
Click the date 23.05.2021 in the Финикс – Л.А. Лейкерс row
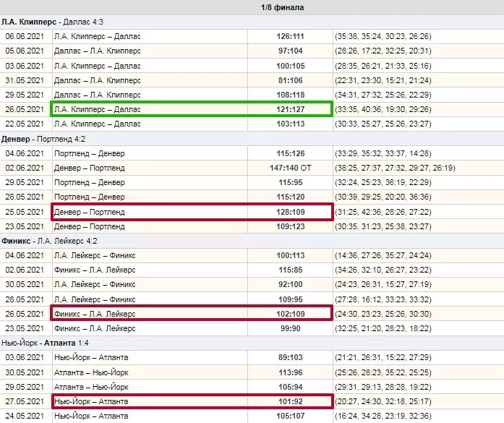(x=25, y=328)
